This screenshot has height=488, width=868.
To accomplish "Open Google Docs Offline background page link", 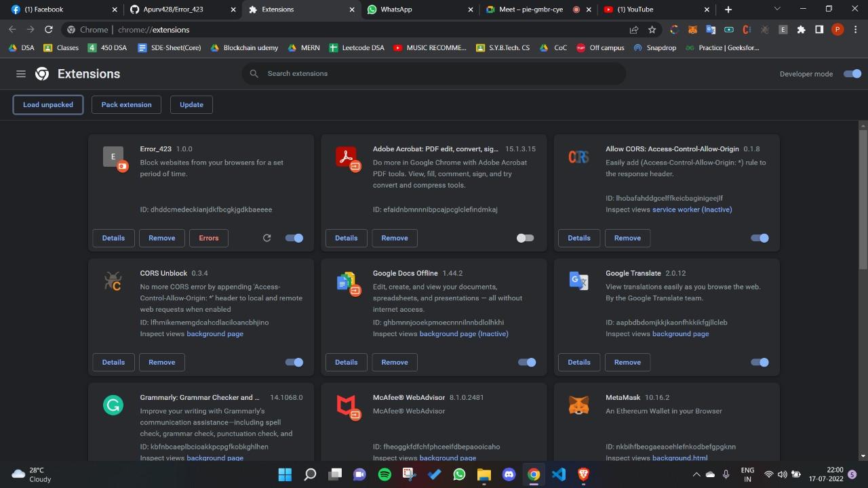I will 464,333.
